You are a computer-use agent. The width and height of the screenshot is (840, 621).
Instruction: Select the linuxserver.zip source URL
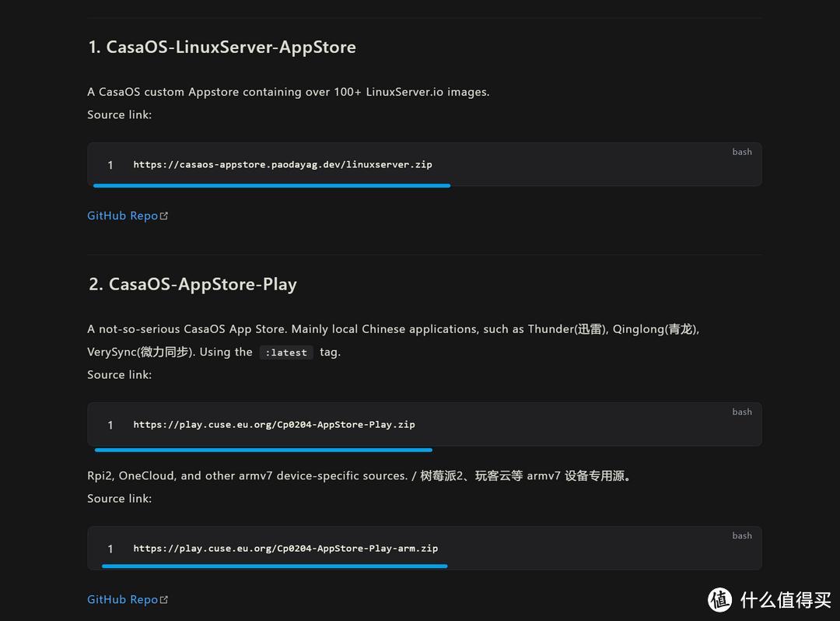[x=282, y=164]
